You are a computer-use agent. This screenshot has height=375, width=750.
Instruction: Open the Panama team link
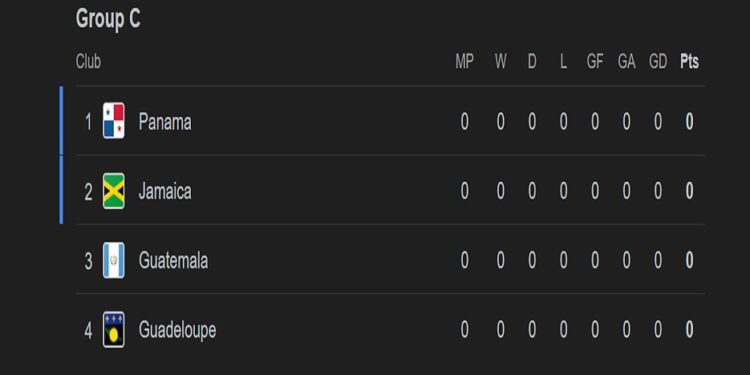(x=165, y=122)
